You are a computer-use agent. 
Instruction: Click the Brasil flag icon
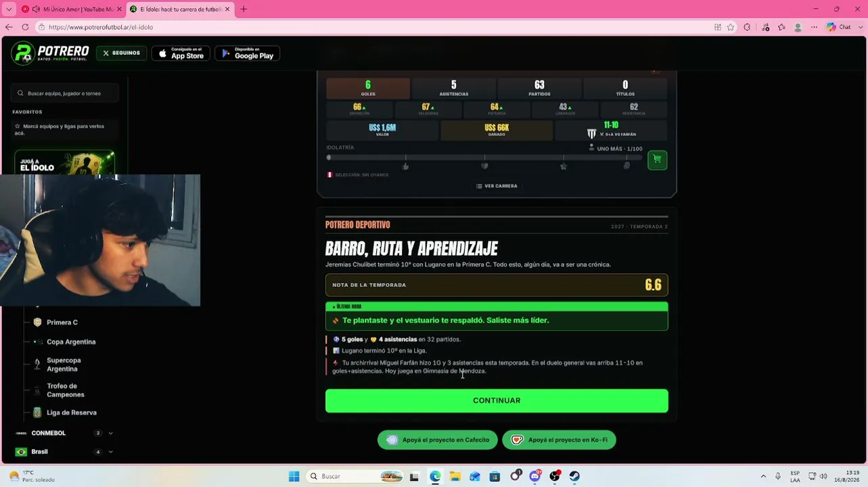coord(21,452)
